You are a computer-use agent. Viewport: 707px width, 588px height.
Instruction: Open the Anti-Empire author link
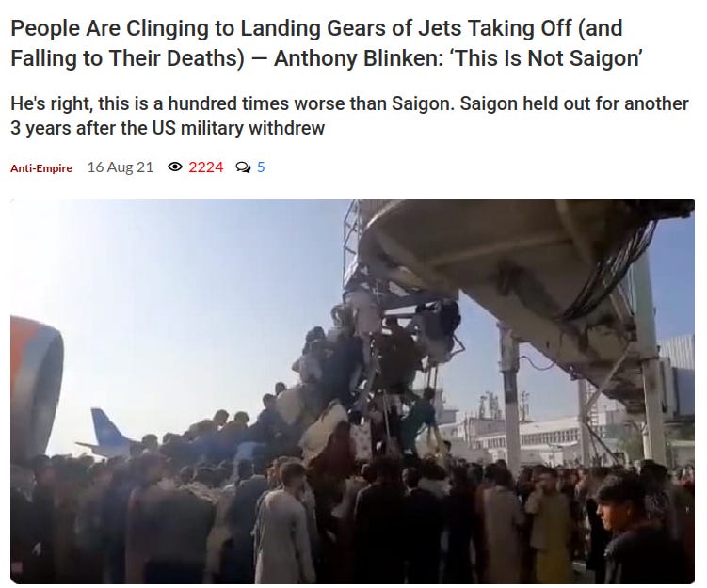pos(41,168)
